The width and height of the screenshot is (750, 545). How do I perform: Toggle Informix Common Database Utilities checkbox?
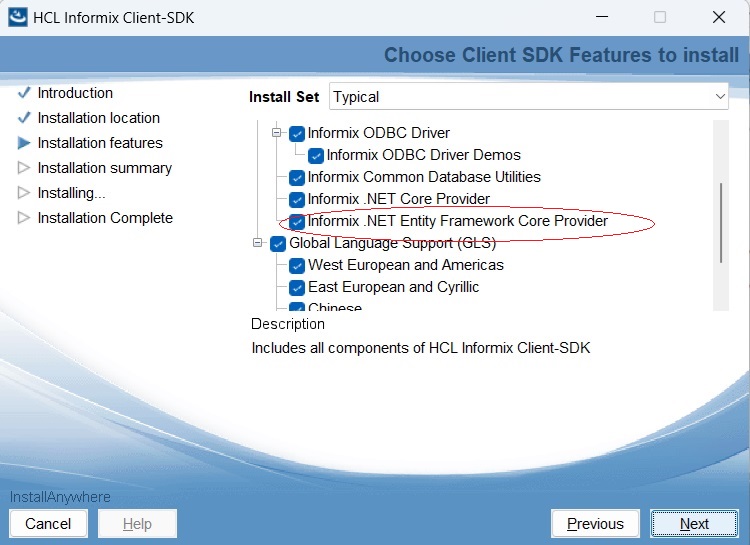297,178
